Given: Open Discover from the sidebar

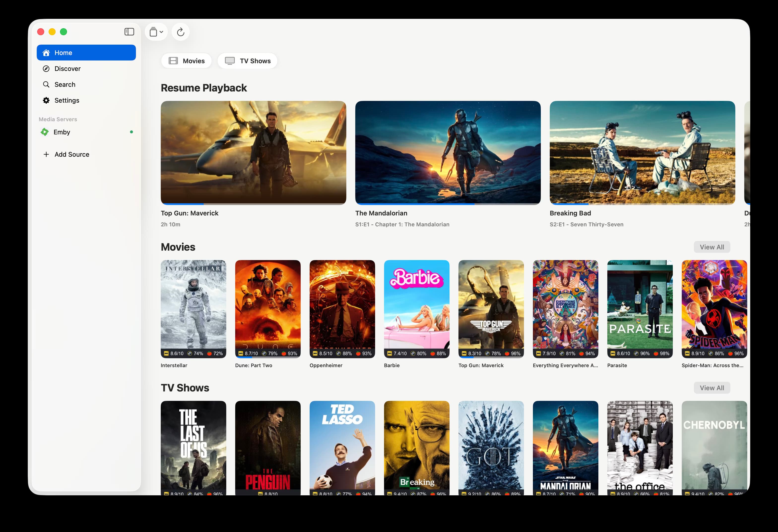Looking at the screenshot, I should coord(86,69).
